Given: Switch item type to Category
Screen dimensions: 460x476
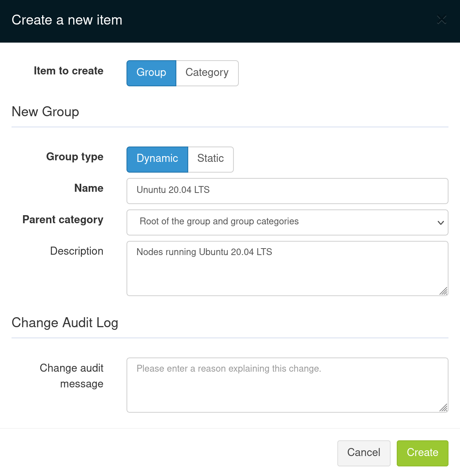Looking at the screenshot, I should click(x=207, y=73).
